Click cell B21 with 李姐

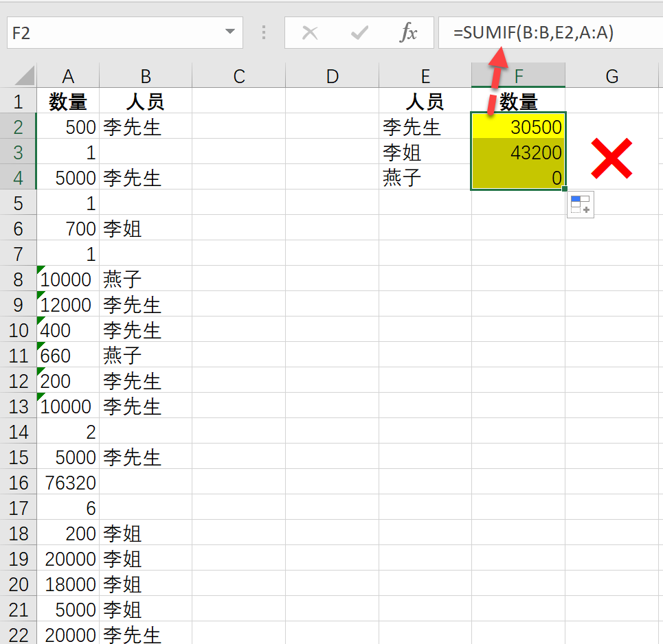point(146,610)
